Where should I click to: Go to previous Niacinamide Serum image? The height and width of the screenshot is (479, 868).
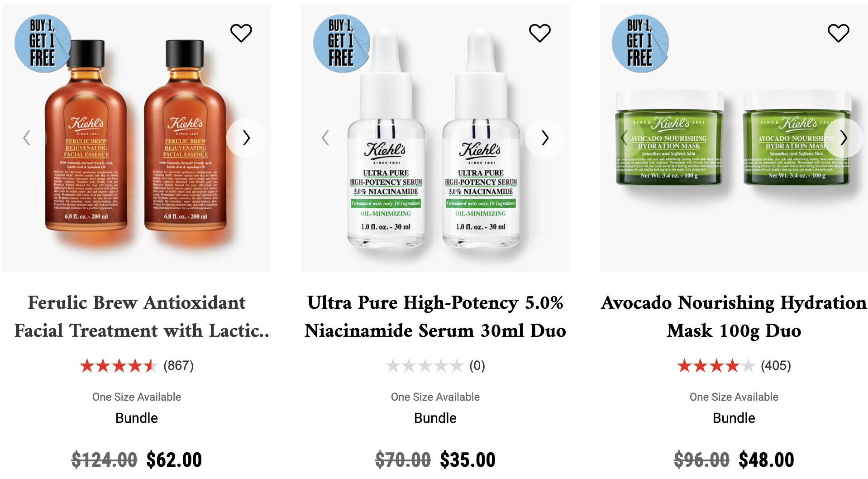(x=326, y=138)
